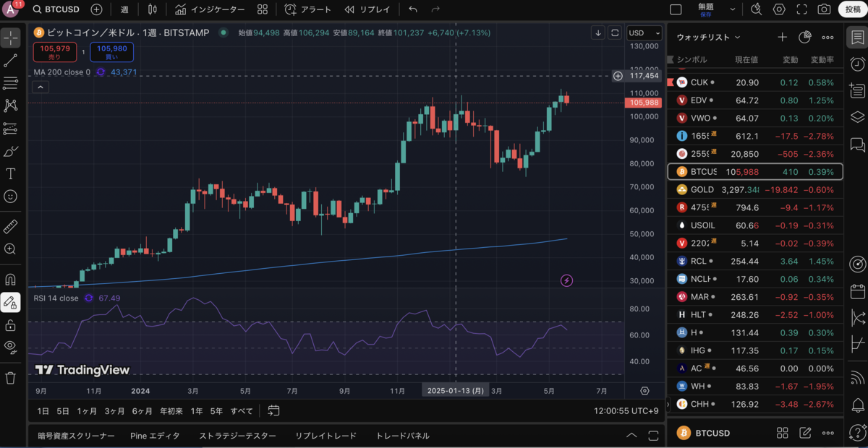Screen dimensions: 868x448
Task: Open the go to date picker
Action: pos(273,410)
